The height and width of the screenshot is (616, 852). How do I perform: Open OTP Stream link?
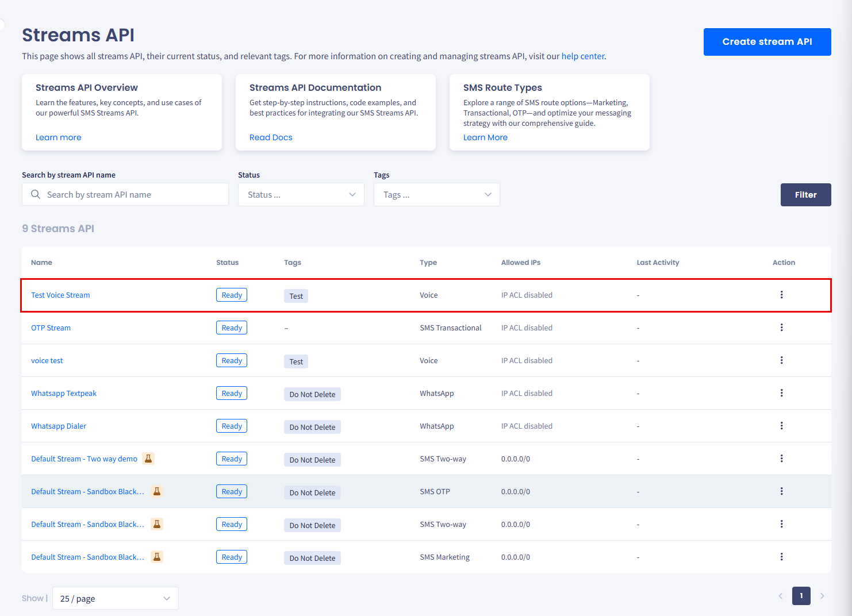pyautogui.click(x=51, y=328)
